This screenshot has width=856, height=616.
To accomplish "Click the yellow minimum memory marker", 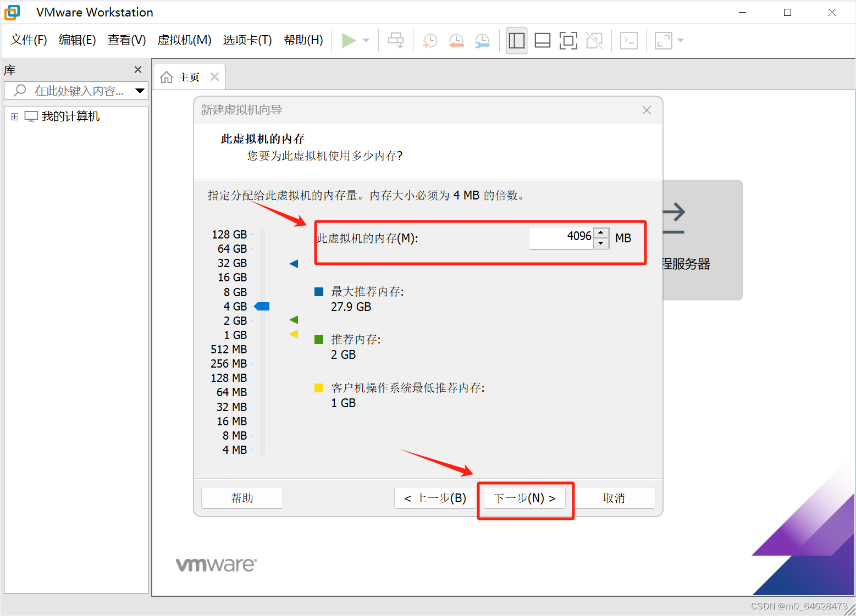I will [294, 334].
